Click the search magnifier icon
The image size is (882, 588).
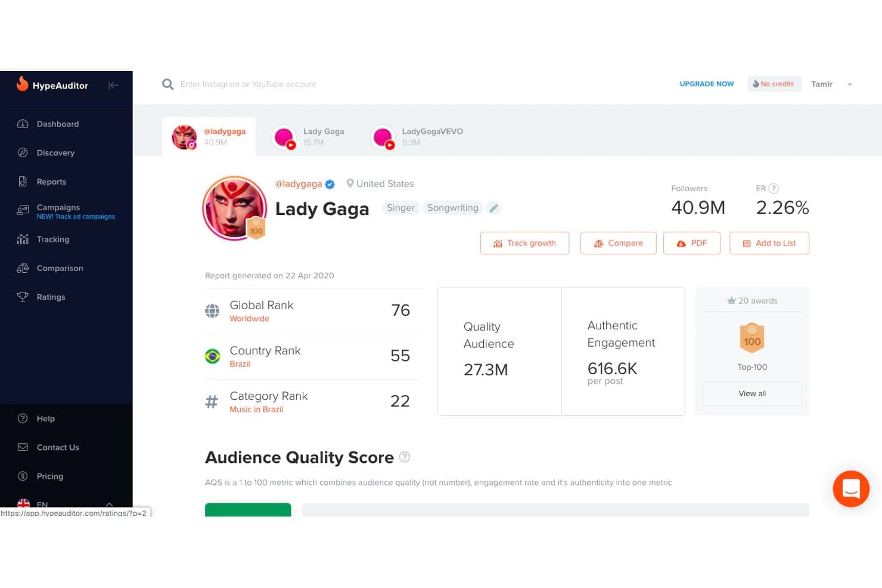coord(168,85)
